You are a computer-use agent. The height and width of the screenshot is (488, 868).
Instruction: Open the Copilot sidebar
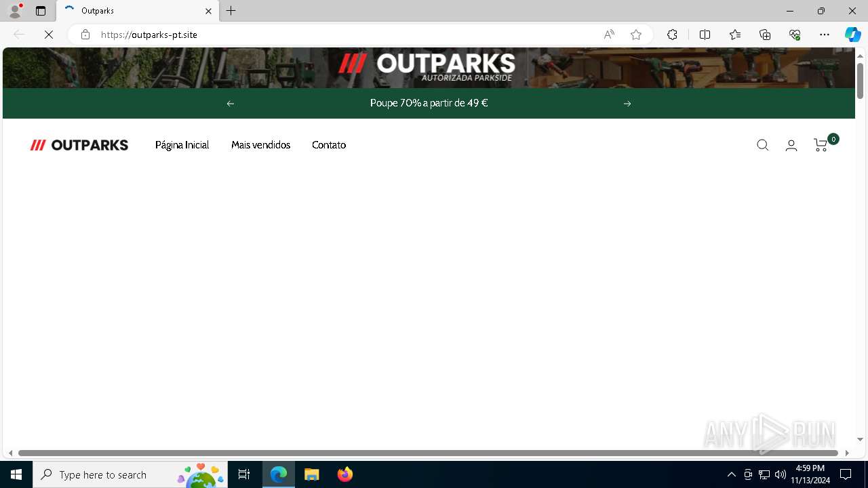(x=852, y=35)
